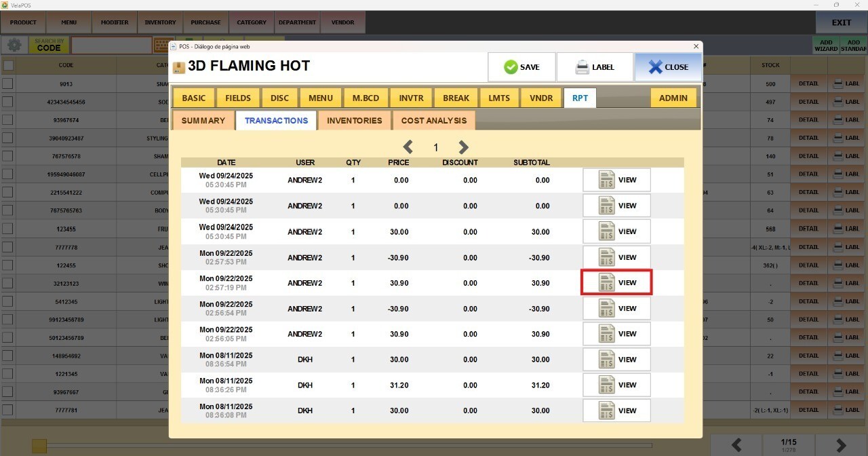Click the printer Label button in dialog
Viewport: 868px width, 456px height.
pyautogui.click(x=595, y=67)
